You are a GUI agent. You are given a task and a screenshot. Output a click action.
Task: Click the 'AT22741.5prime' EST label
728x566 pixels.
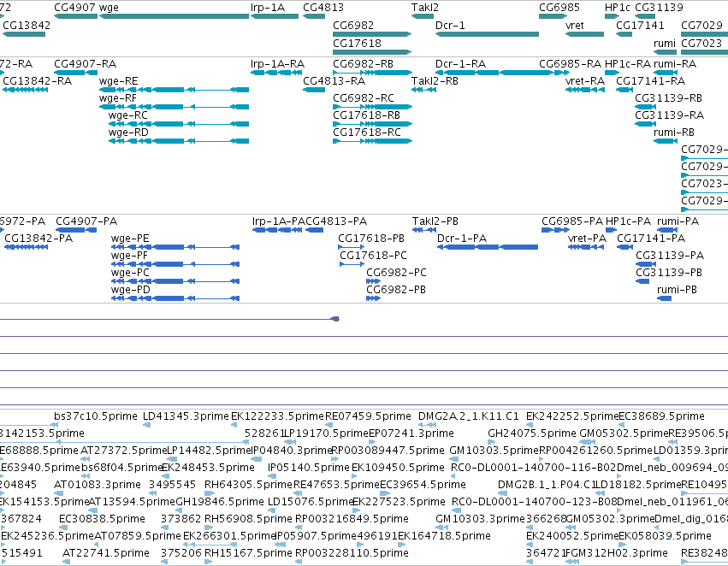[x=106, y=553]
